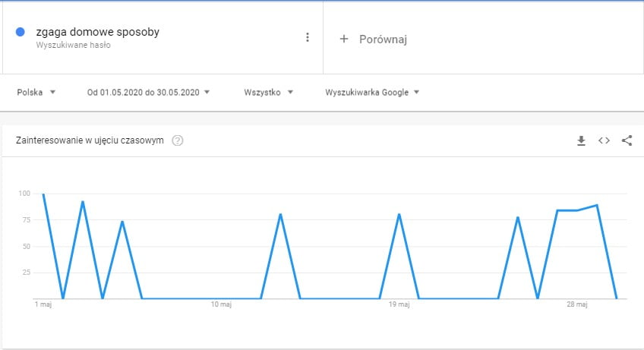Click the plus icon beside Porównaj

(x=344, y=39)
